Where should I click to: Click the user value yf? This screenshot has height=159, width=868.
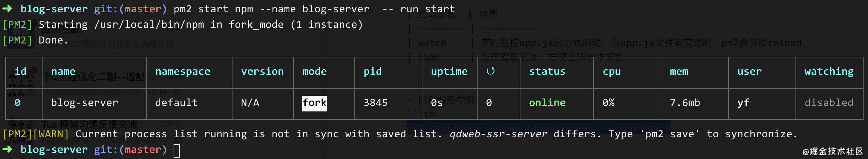click(x=743, y=103)
